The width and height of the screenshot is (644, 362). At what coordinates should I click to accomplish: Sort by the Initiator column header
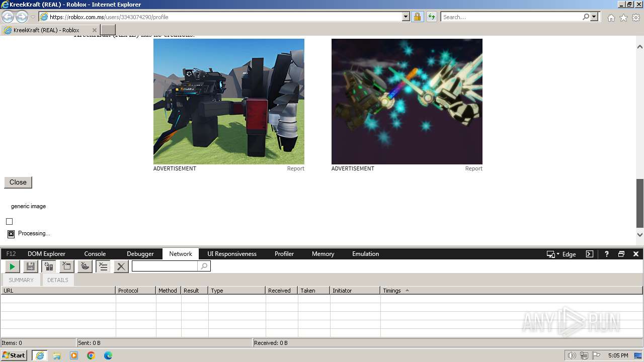point(355,291)
